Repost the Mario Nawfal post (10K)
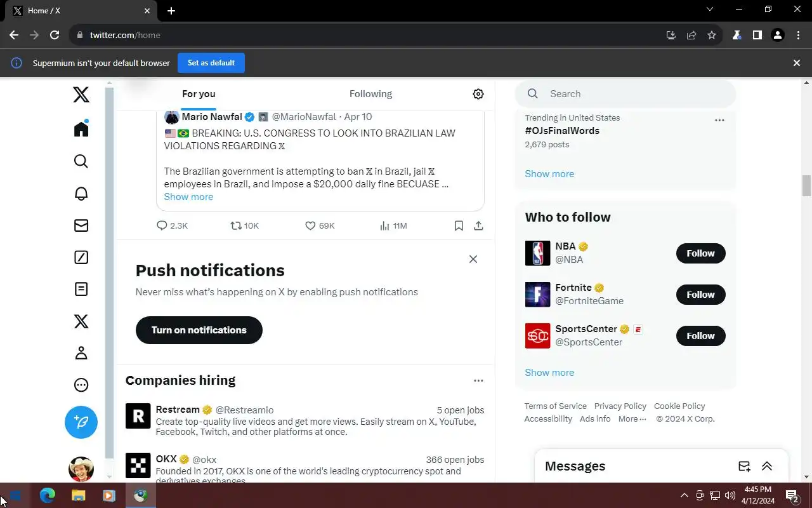The image size is (812, 508). coord(244,225)
